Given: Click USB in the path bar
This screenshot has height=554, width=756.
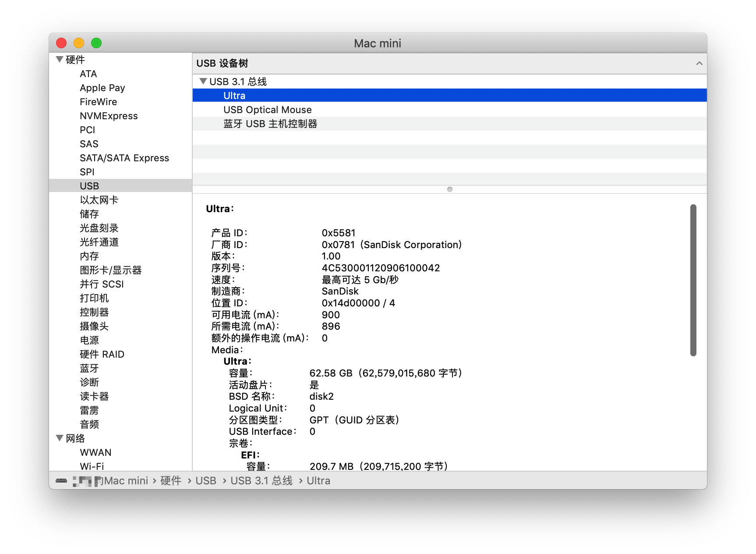Looking at the screenshot, I should (x=206, y=481).
